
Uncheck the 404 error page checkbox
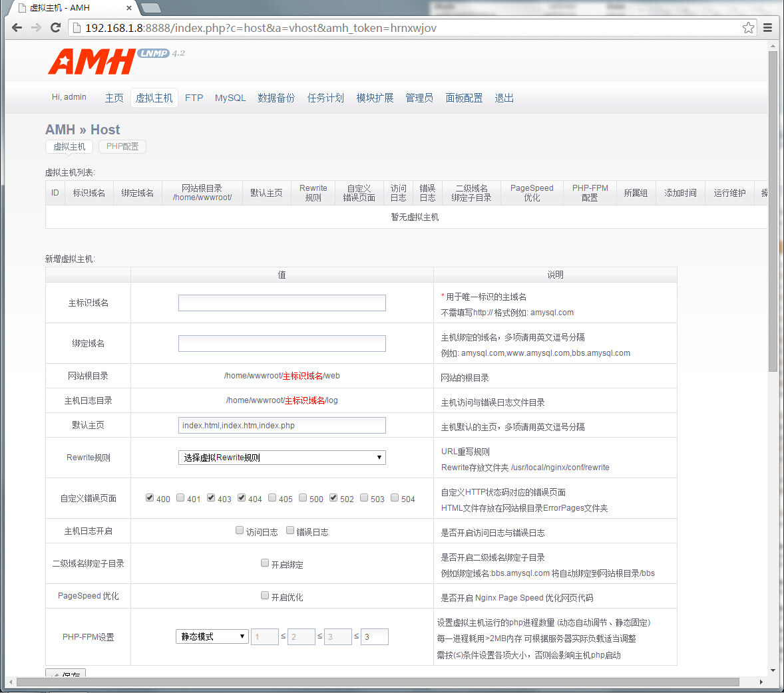242,497
